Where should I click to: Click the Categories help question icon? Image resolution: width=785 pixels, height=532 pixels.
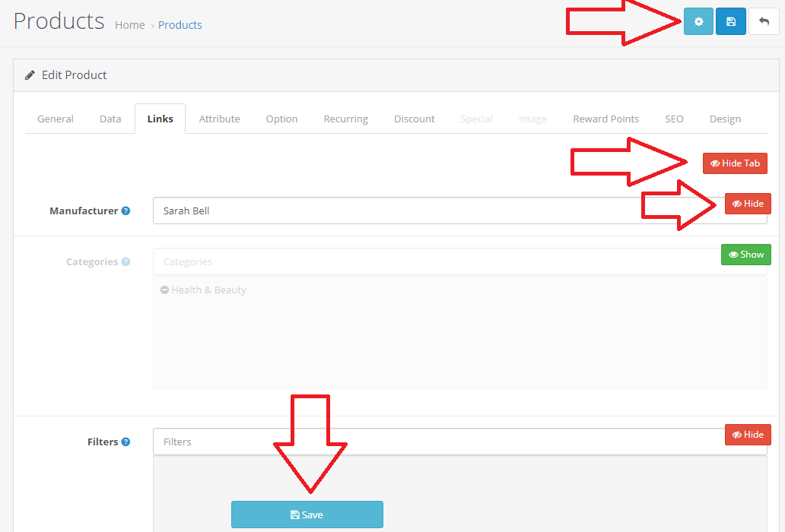point(126,261)
